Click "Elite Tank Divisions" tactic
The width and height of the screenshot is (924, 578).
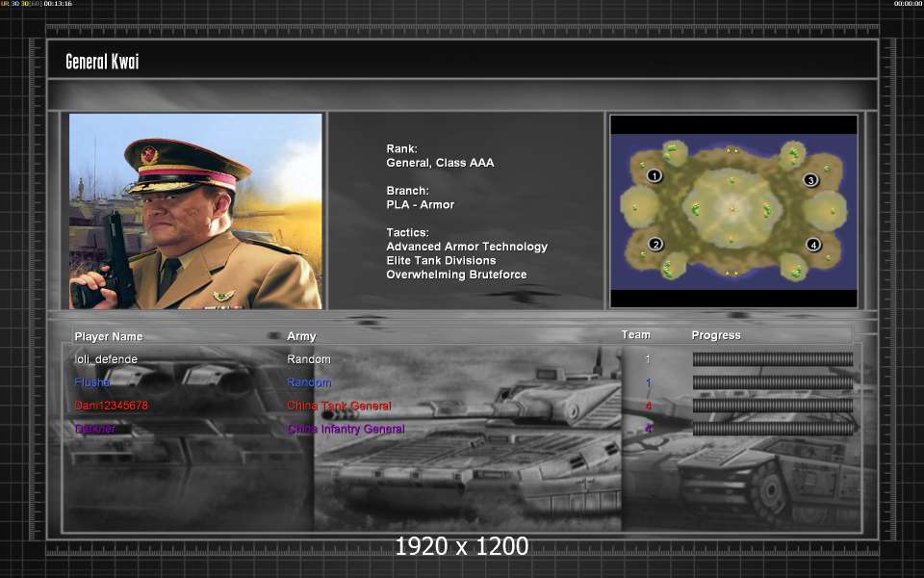(441, 261)
